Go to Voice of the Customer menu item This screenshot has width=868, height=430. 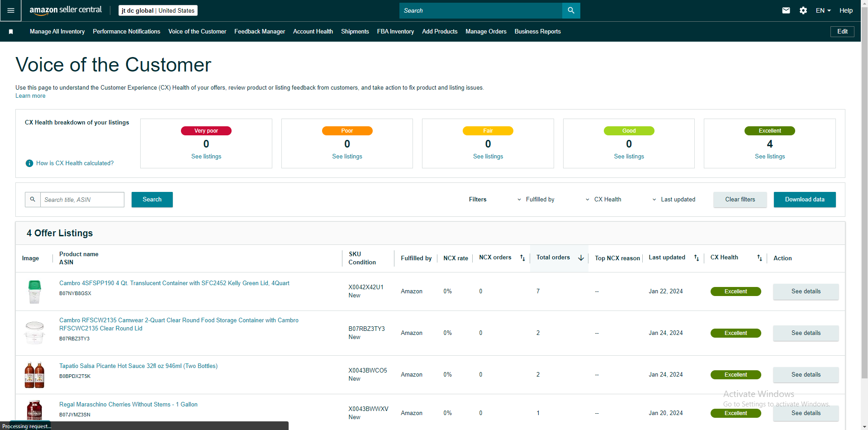(x=197, y=32)
